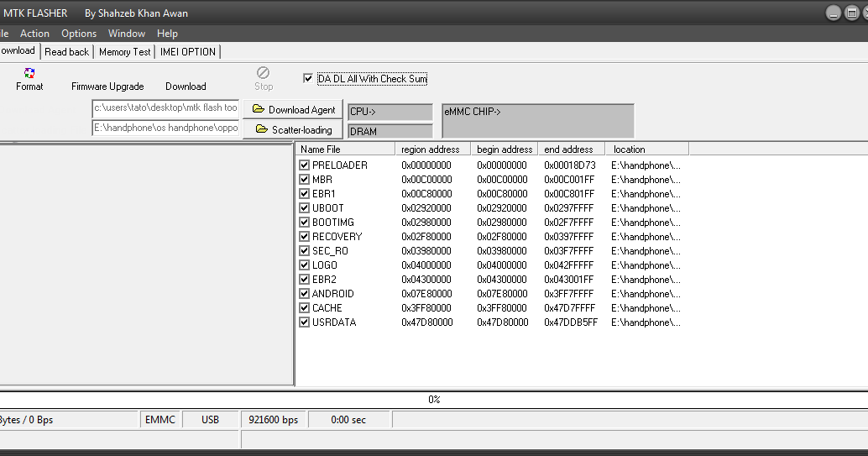Select region address 0x00C00000 of MBR
This screenshot has height=456, width=868.
(x=426, y=180)
